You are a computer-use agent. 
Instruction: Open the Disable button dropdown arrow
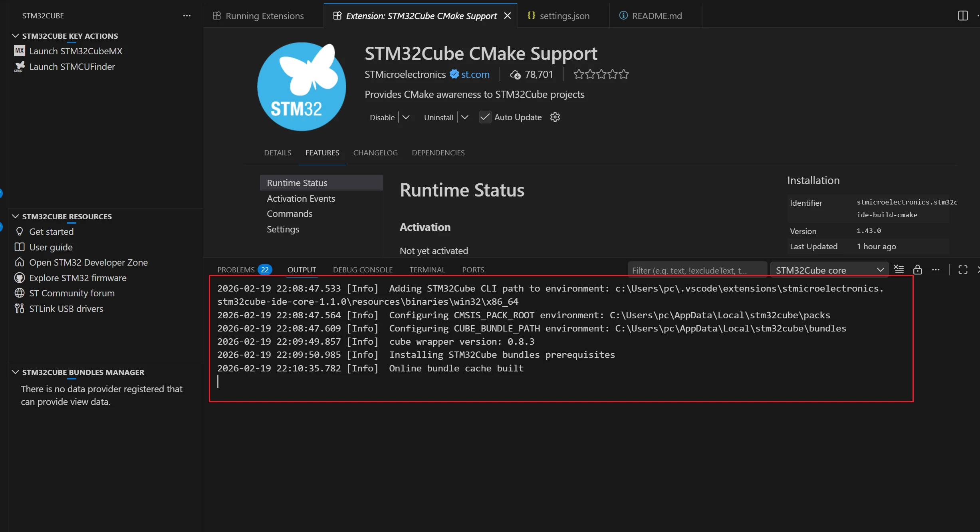(406, 117)
